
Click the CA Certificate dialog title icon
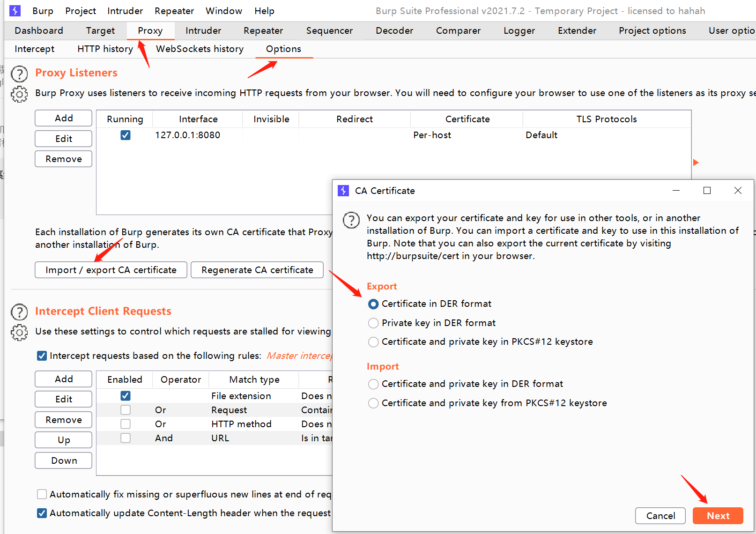[343, 191]
